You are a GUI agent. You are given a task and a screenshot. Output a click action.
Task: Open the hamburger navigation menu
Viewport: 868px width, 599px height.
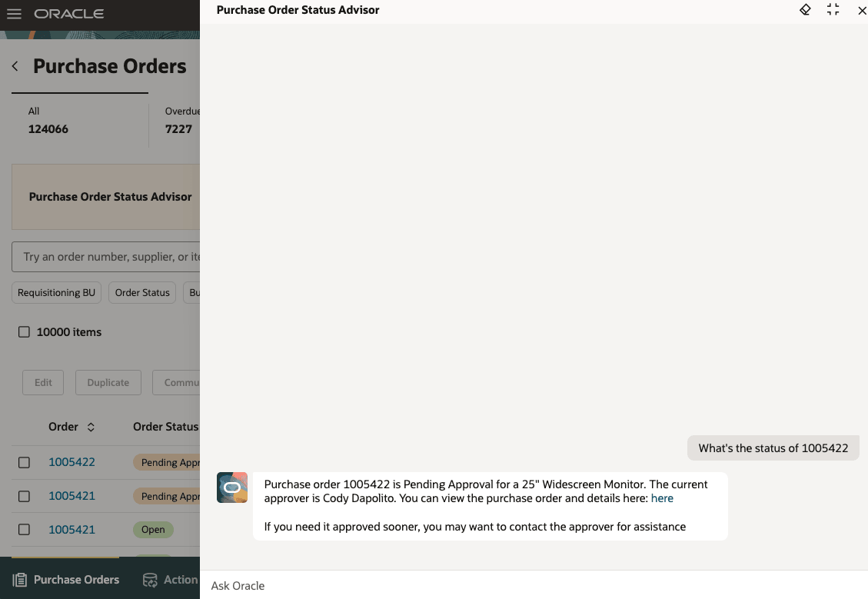13,13
